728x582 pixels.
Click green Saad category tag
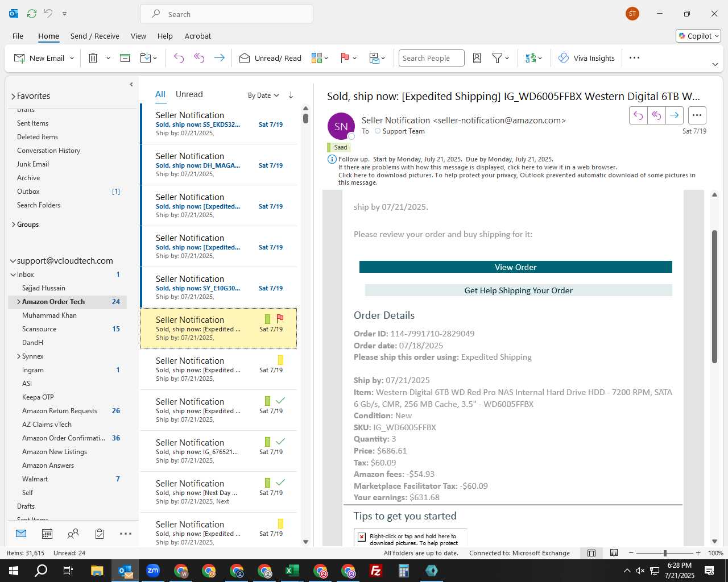point(338,147)
